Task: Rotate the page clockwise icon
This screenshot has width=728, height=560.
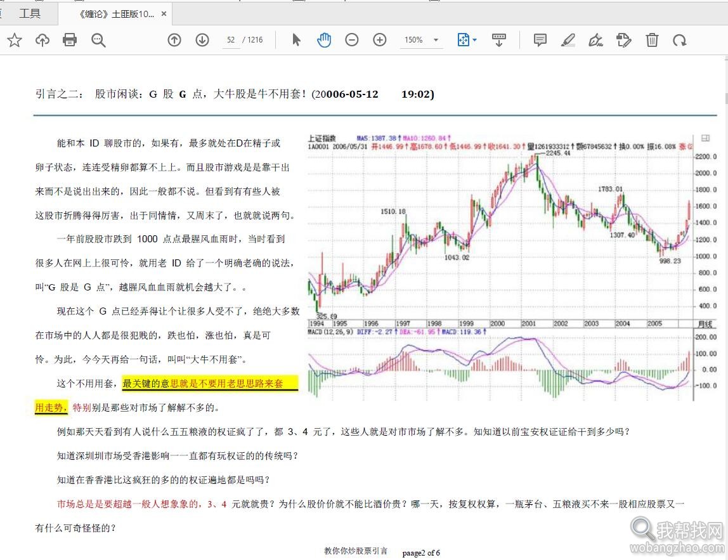Action: (680, 41)
